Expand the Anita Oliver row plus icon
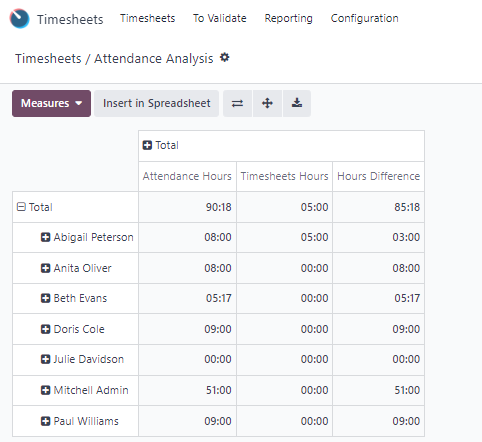Viewport: 482px width, 442px height. click(45, 268)
